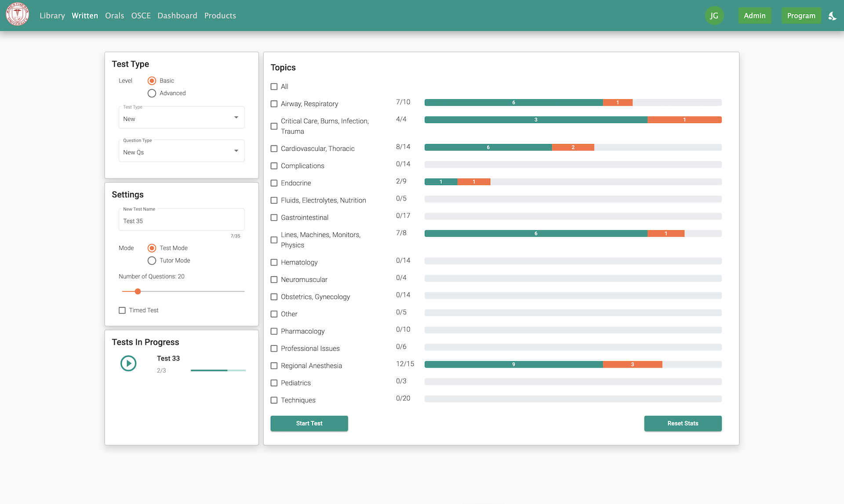Viewport: 844px width, 504px height.
Task: Click the New Test Name input field
Action: (x=181, y=221)
